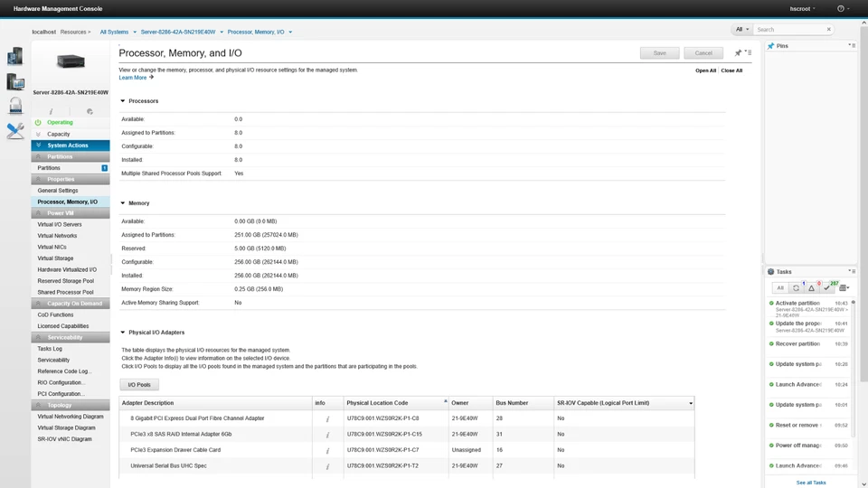Collapse the Memory section
This screenshot has width=868, height=488.
(123, 203)
